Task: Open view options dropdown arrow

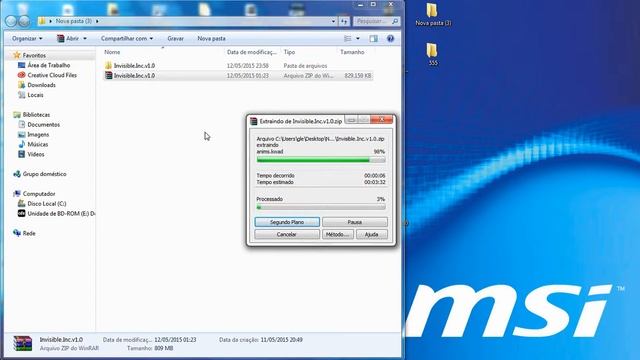Action: coord(358,38)
